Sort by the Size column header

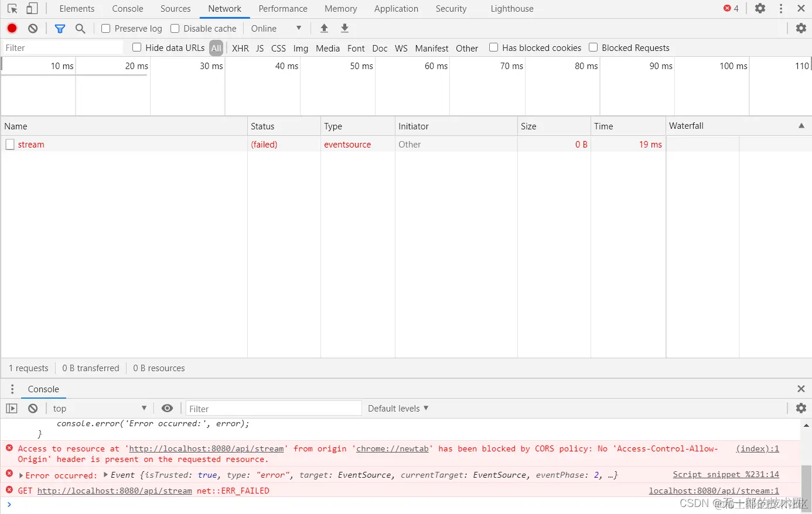coord(554,126)
